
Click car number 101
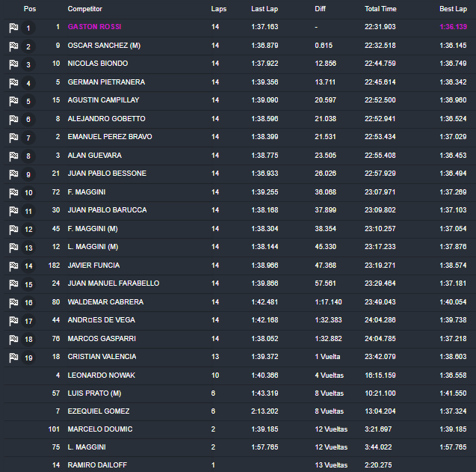click(x=54, y=429)
